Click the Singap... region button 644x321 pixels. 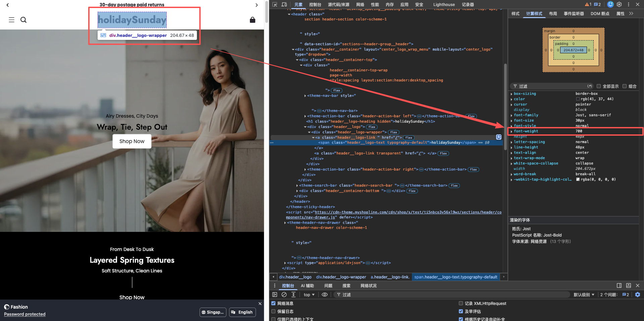pyautogui.click(x=213, y=312)
